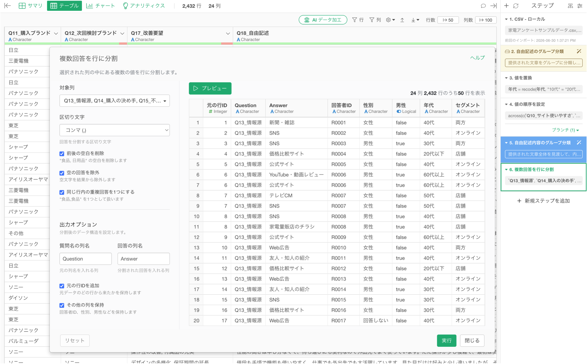Click the 閉じる close button
This screenshot has height=364, width=588.
(x=472, y=341)
